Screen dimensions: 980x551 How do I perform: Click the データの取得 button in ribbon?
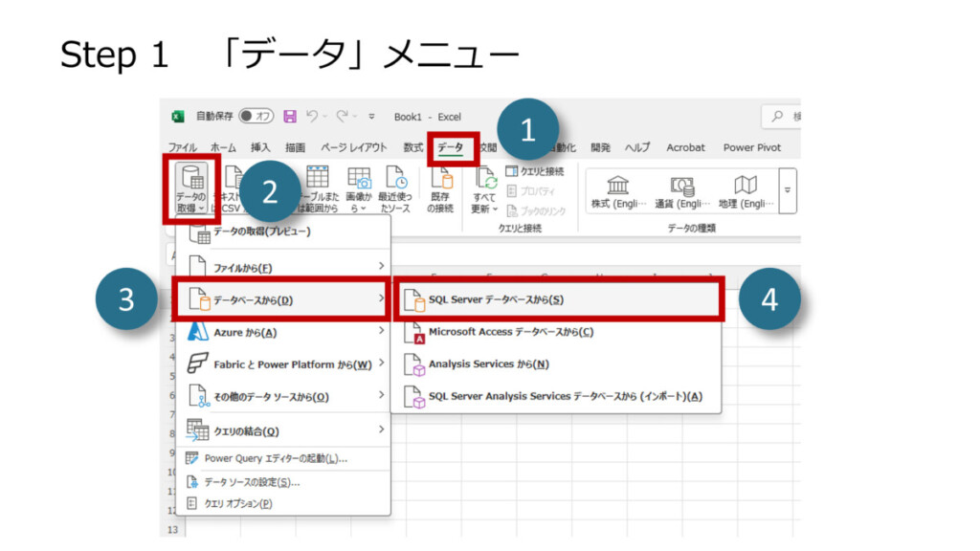190,189
